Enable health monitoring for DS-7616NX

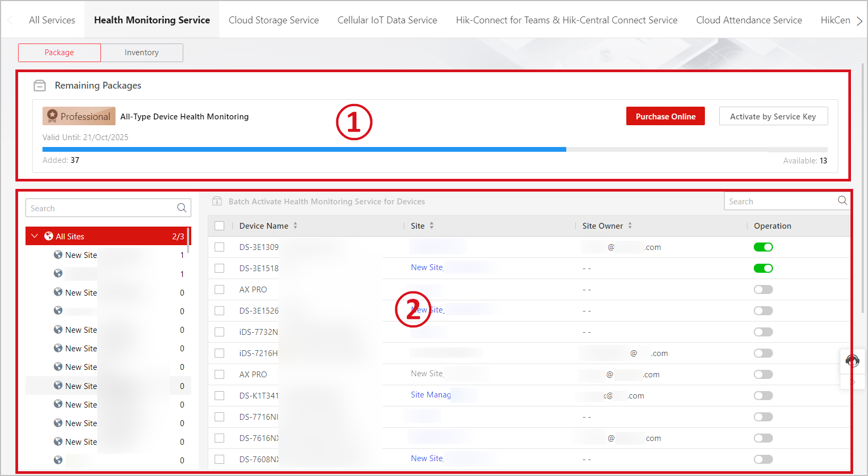[x=763, y=438]
